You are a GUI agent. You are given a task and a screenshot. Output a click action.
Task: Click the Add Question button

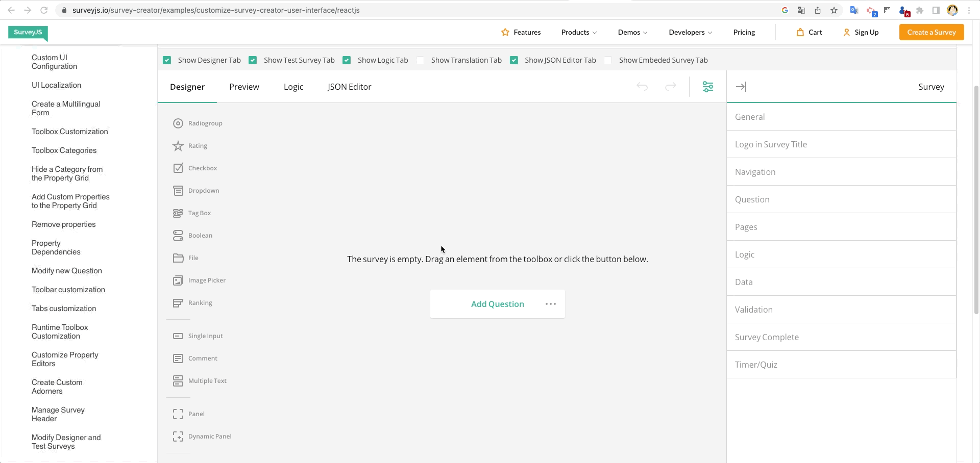point(497,303)
